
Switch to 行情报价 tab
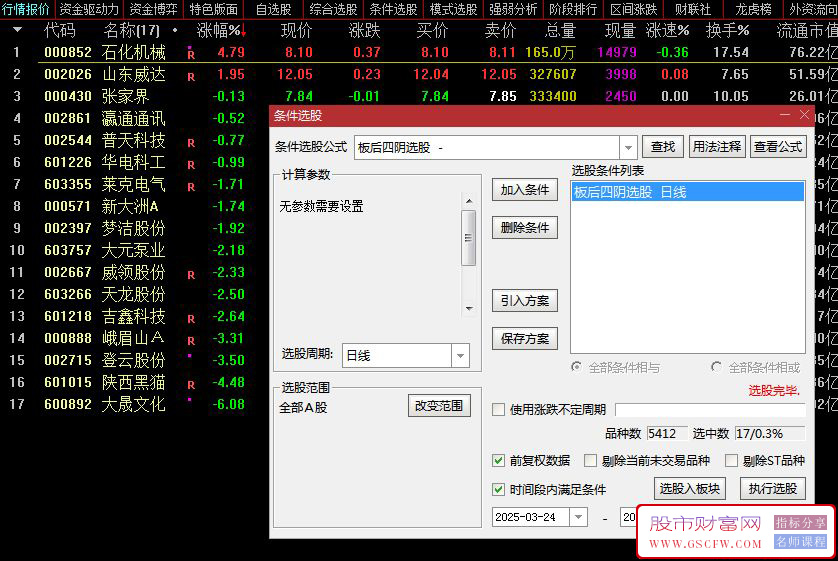point(26,9)
